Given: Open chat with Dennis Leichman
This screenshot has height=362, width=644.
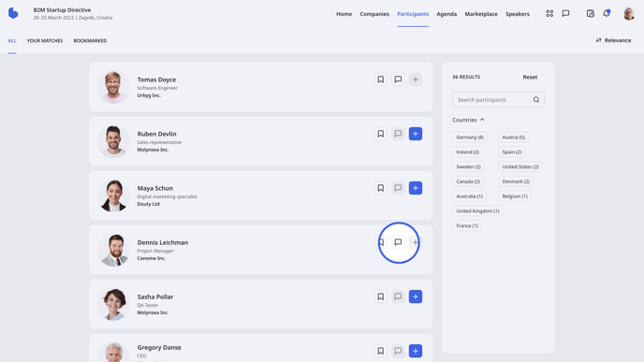Looking at the screenshot, I should pos(398,242).
